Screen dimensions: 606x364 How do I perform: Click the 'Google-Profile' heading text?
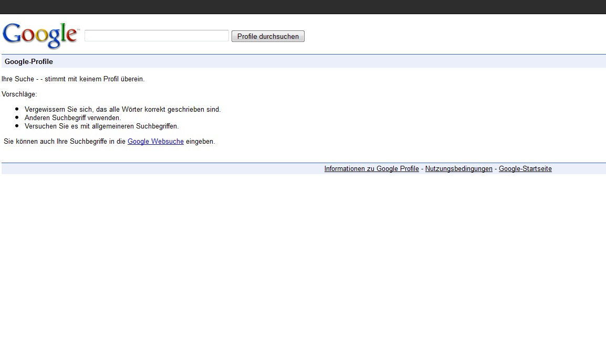click(x=28, y=61)
